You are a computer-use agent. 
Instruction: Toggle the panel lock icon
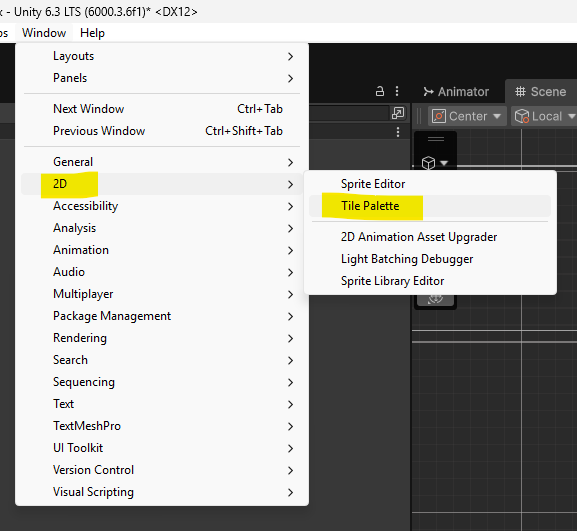[x=380, y=91]
